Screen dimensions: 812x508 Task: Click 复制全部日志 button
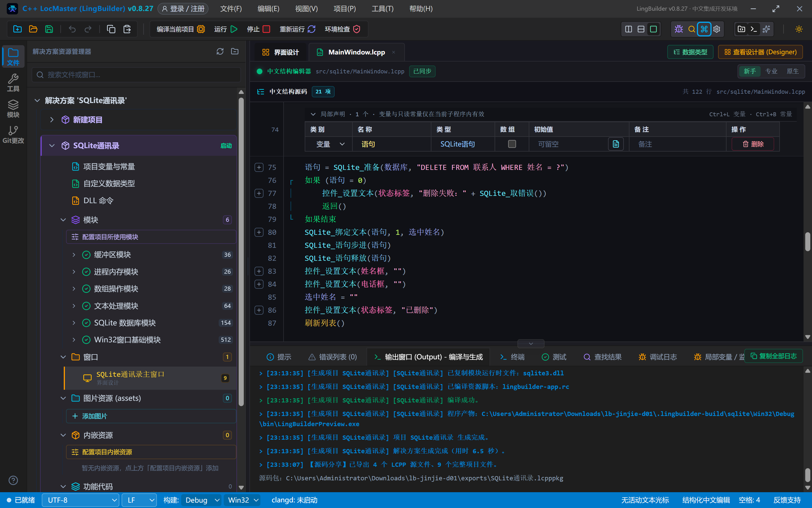pyautogui.click(x=773, y=356)
